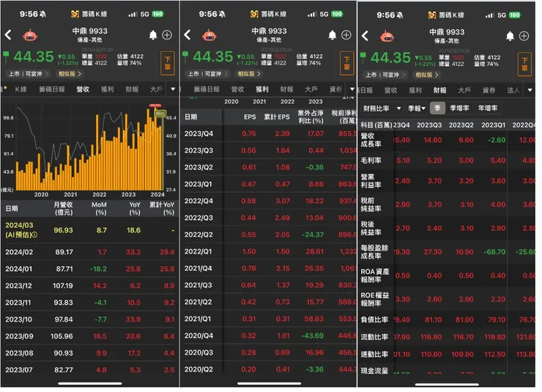The width and height of the screenshot is (542, 392).
Task: Tap 預估 marker on revenue chart
Action: [162, 114]
